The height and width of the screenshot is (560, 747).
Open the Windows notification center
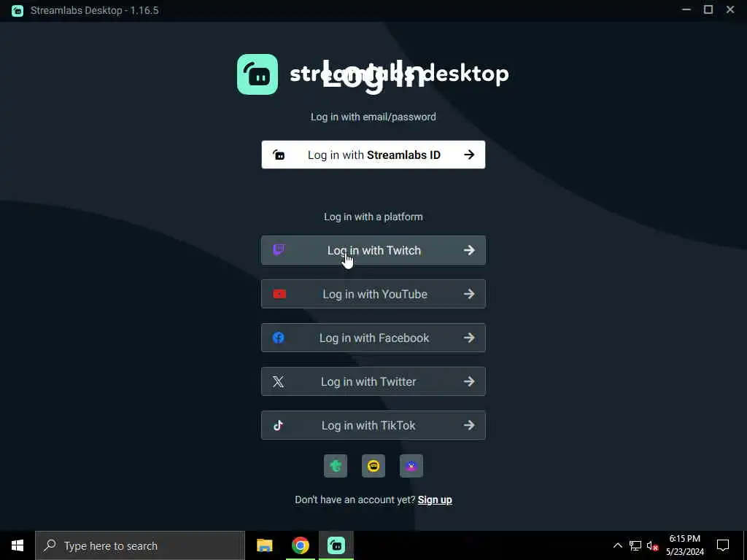click(723, 545)
